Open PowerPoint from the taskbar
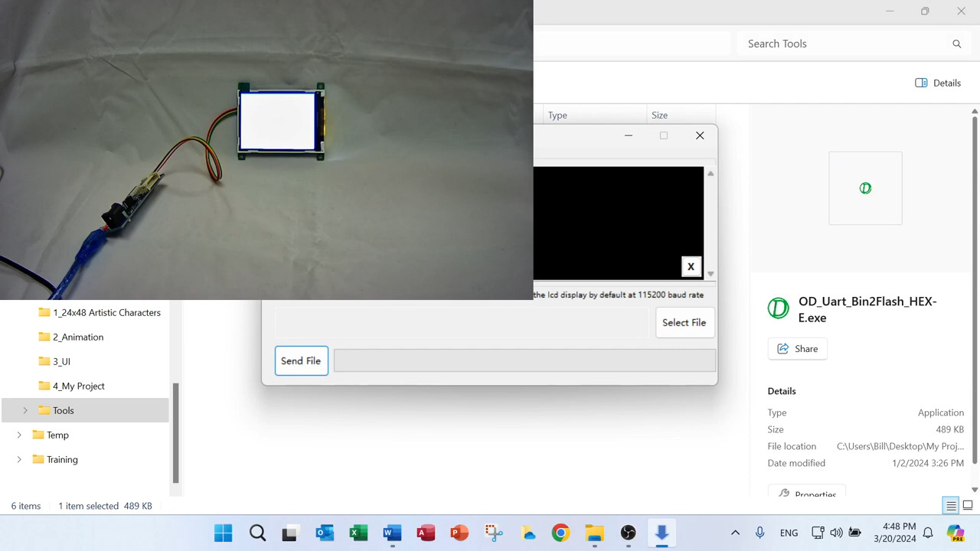The height and width of the screenshot is (551, 980). tap(459, 533)
